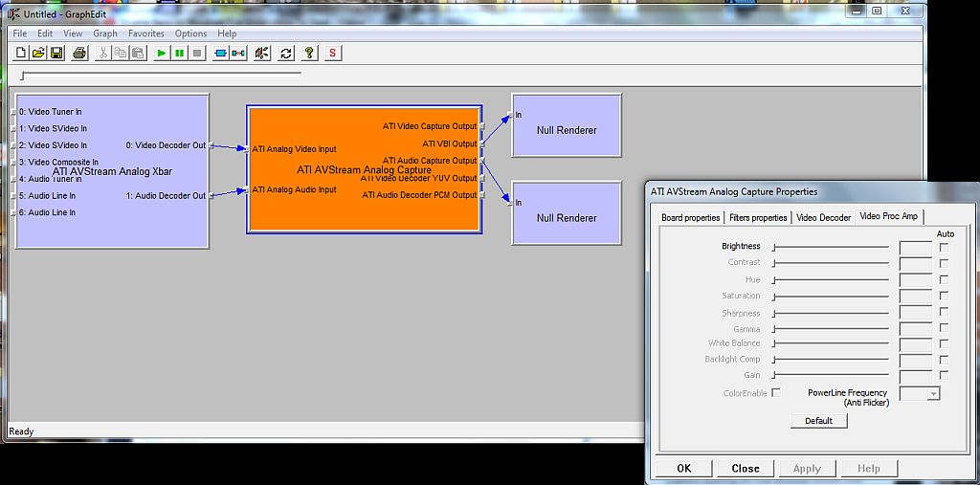Click the Close button in properties dialog

pos(746,468)
